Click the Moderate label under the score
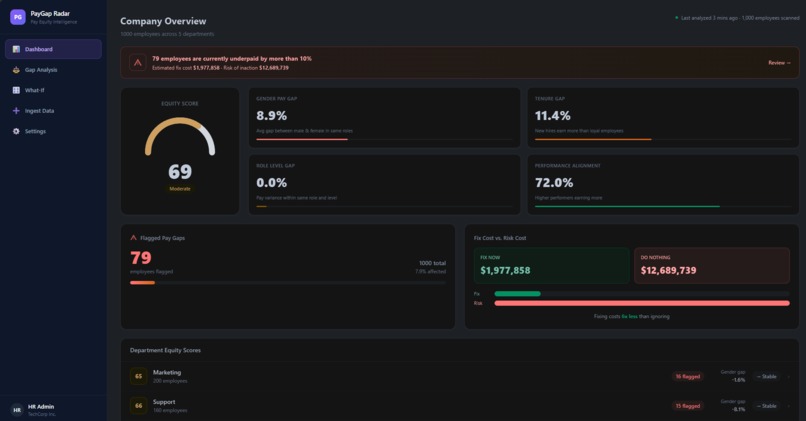Screen dimensions: 806x421 [x=180, y=189]
